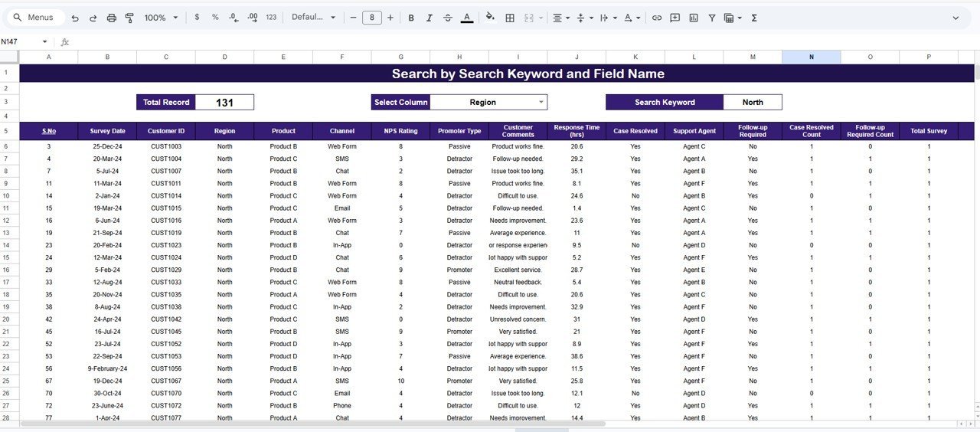Click the undo arrow icon
The height and width of the screenshot is (432, 980).
74,18
